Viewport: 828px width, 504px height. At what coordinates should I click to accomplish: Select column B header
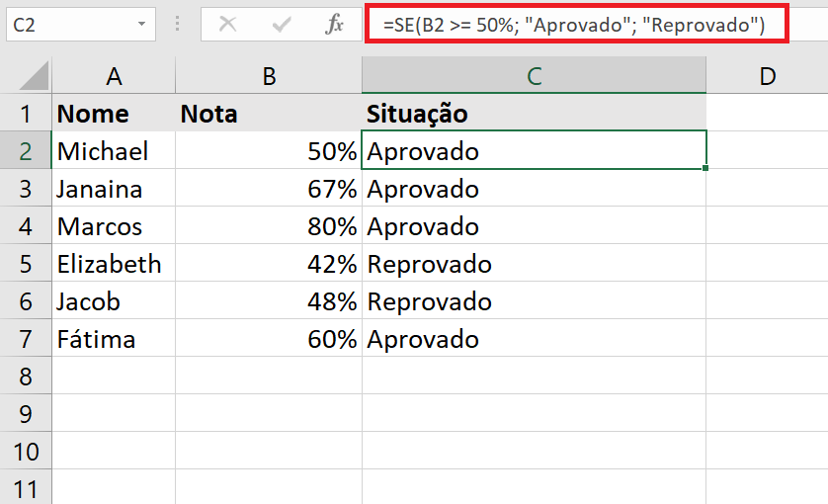[x=269, y=76]
